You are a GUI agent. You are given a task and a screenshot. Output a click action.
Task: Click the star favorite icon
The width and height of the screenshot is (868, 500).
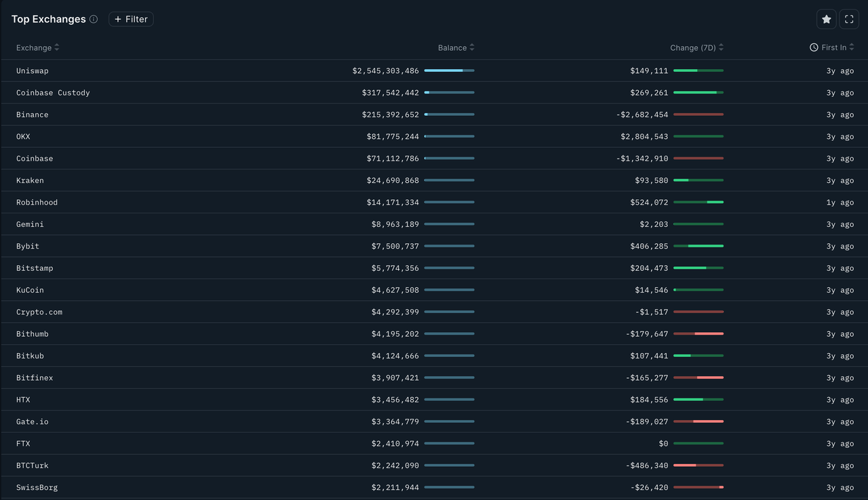[826, 20]
